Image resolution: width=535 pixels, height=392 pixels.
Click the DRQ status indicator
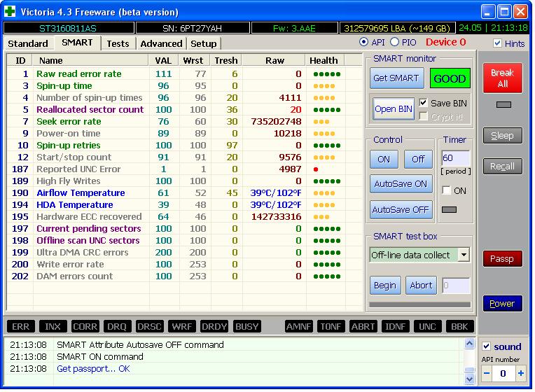[x=117, y=326]
